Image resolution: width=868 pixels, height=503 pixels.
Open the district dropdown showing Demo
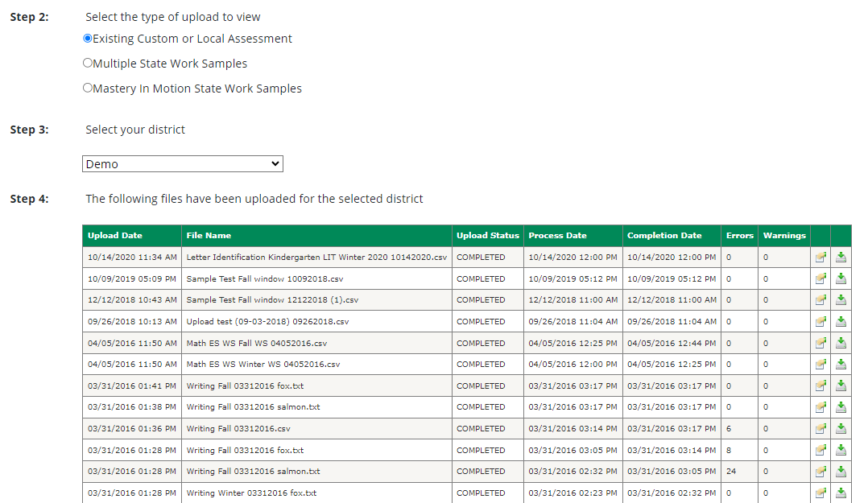tap(183, 164)
